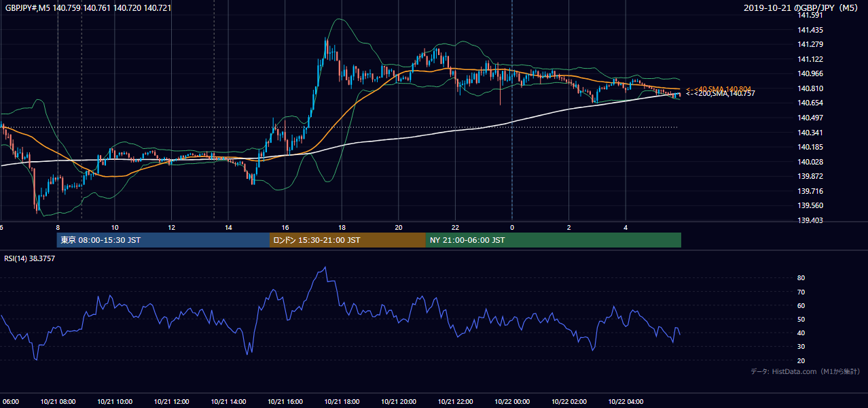
Task: Click price axis label 140.028
Action: 810,162
